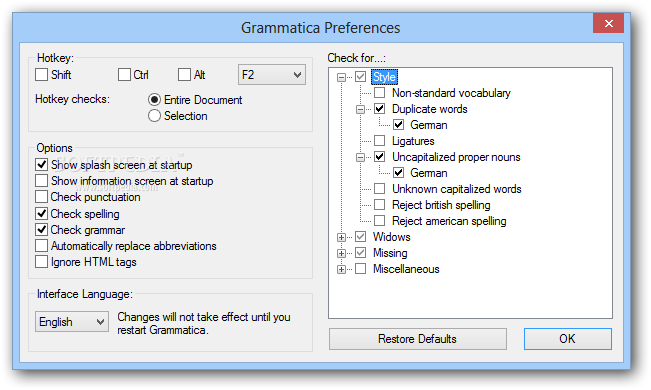This screenshot has height=390, width=651.
Task: Select Unknown capitalized words label
Action: point(457,189)
